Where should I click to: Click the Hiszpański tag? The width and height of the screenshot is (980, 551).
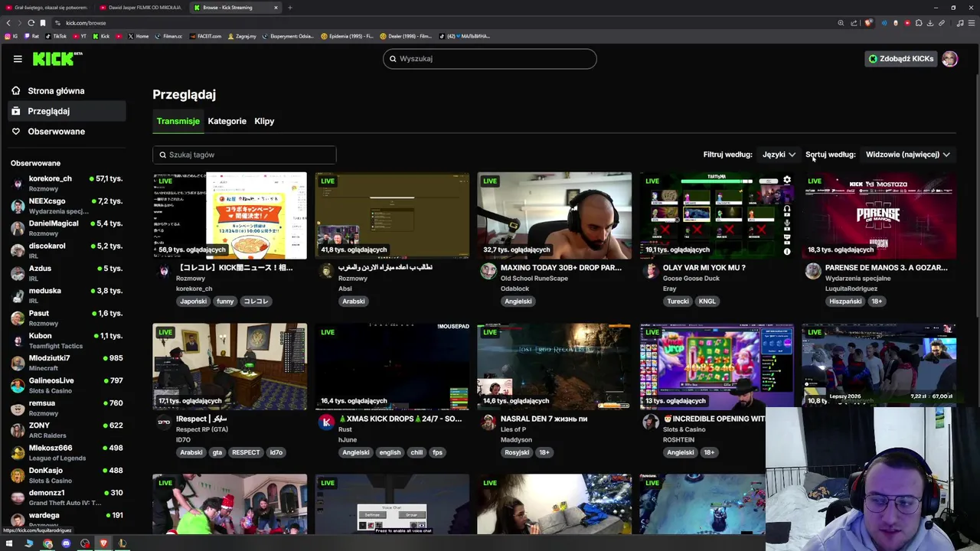point(845,302)
